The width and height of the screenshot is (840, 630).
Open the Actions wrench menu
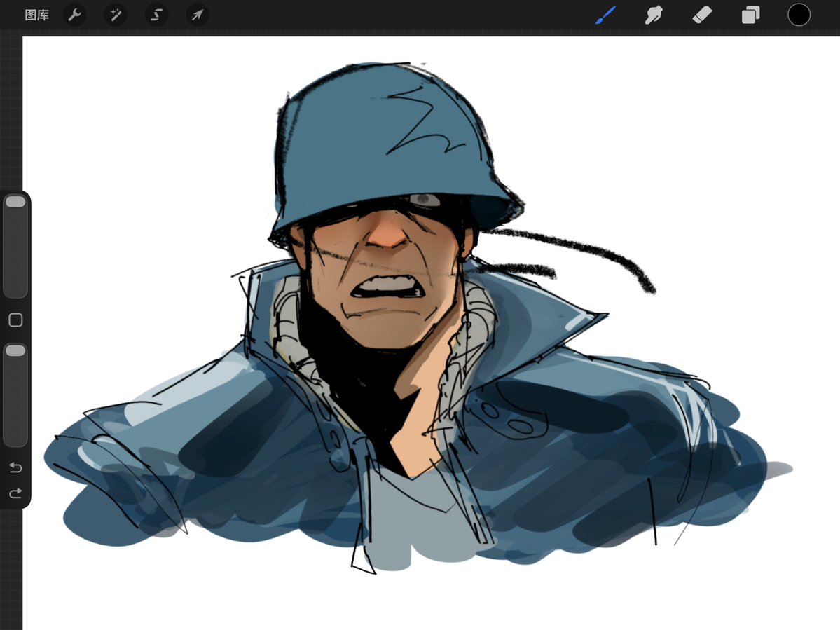coord(74,15)
